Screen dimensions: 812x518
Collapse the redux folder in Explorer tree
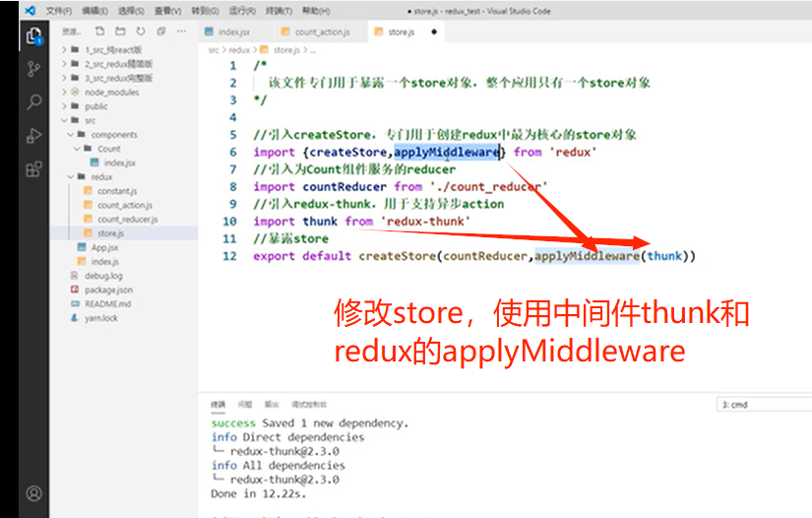[101, 176]
